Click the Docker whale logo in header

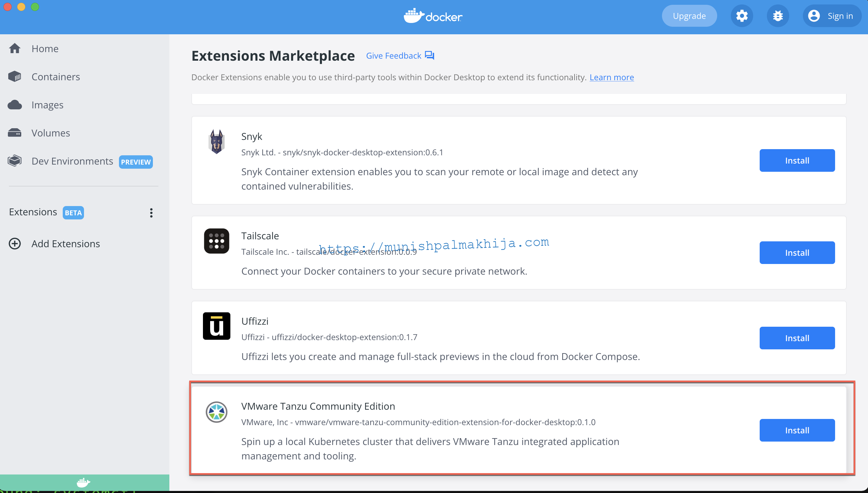(x=433, y=16)
